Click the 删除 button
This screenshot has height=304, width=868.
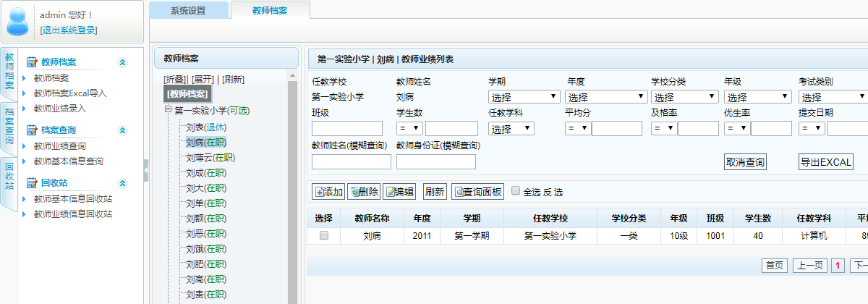(364, 192)
